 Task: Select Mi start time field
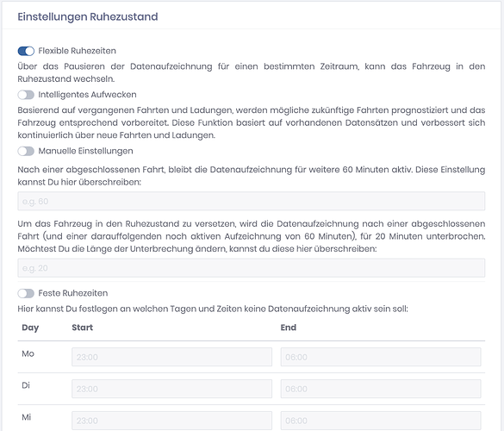coord(172,421)
